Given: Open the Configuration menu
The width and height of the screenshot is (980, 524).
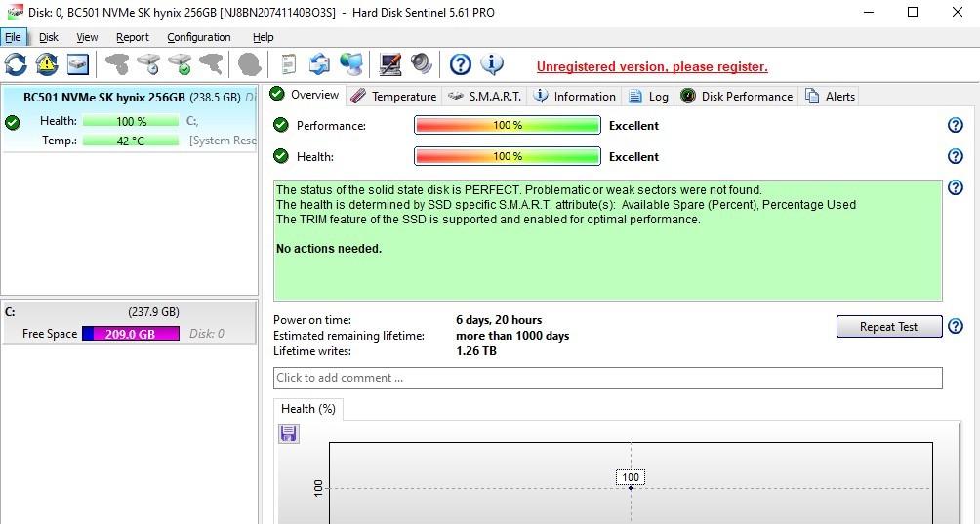Looking at the screenshot, I should tap(199, 37).
